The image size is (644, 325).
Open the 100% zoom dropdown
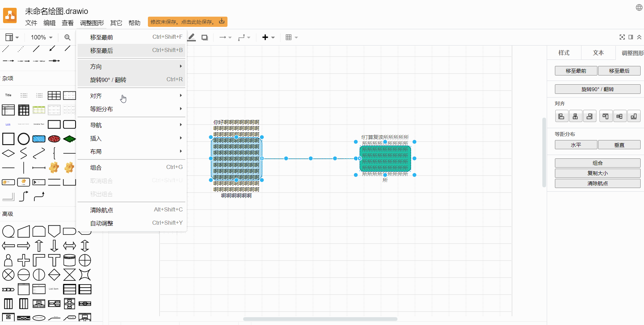(x=42, y=37)
